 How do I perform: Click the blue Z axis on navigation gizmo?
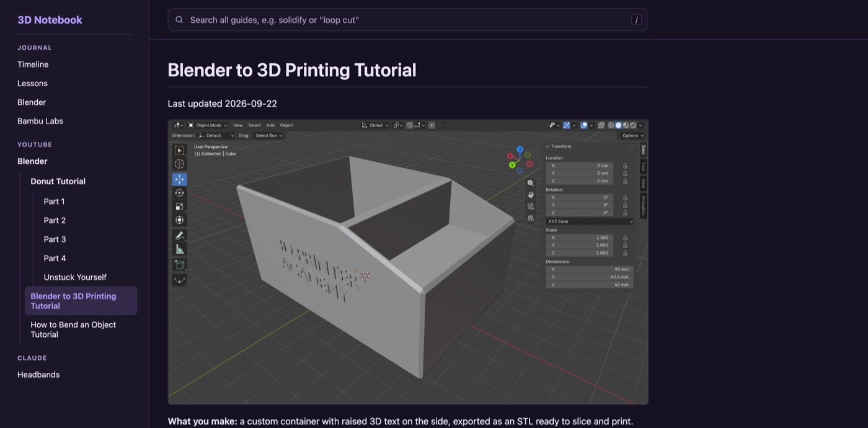coord(520,150)
